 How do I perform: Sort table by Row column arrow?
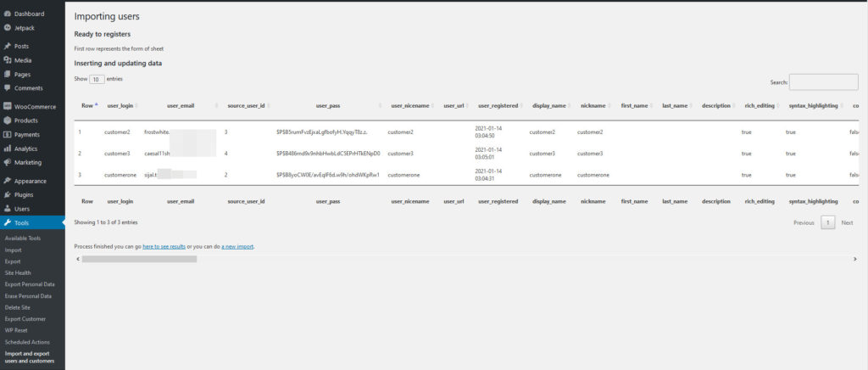[97, 104]
